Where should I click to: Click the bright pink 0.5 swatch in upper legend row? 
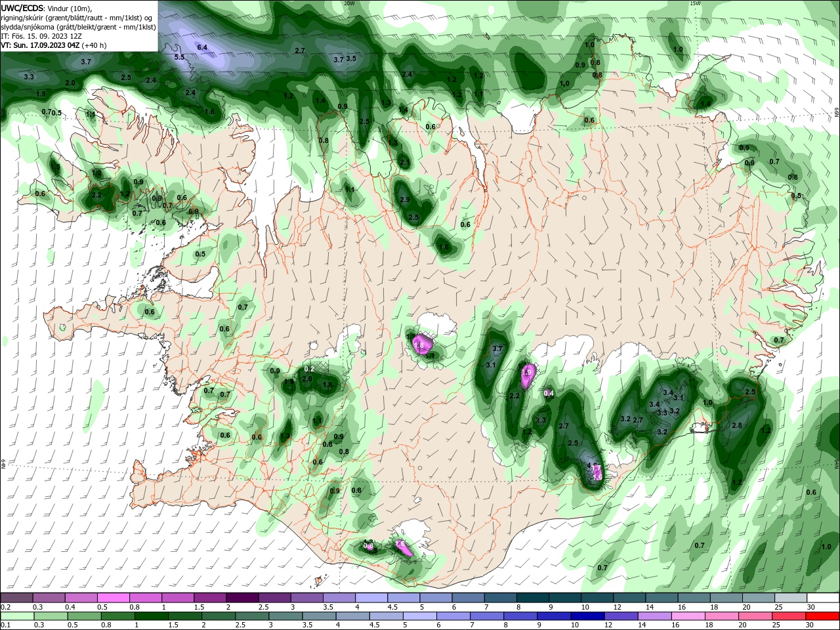point(113,598)
